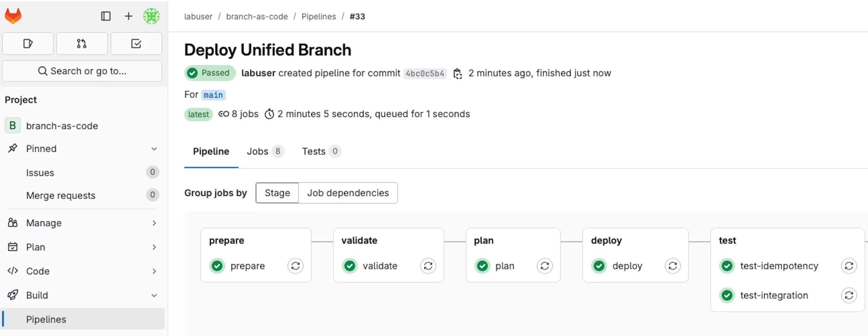
Task: Open commit 4bc0c5b4 link
Action: coord(425,73)
